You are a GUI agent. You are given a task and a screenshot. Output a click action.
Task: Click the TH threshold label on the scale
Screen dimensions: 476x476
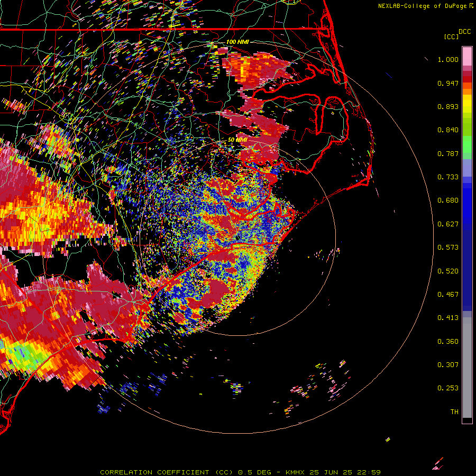[454, 412]
